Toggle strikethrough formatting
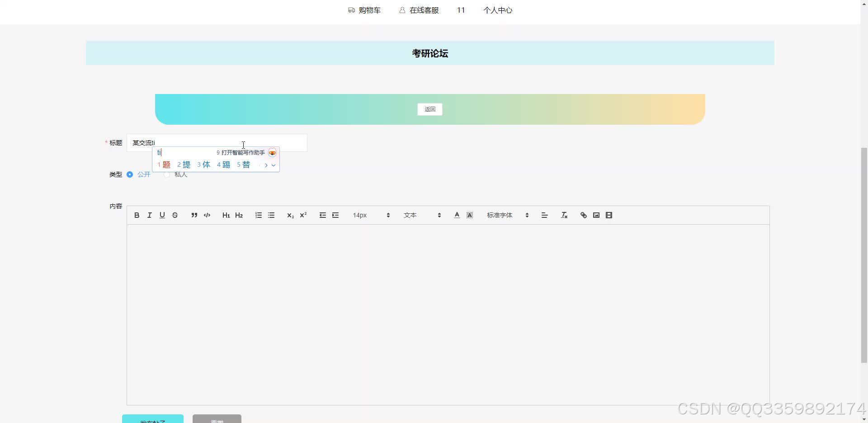 (175, 215)
